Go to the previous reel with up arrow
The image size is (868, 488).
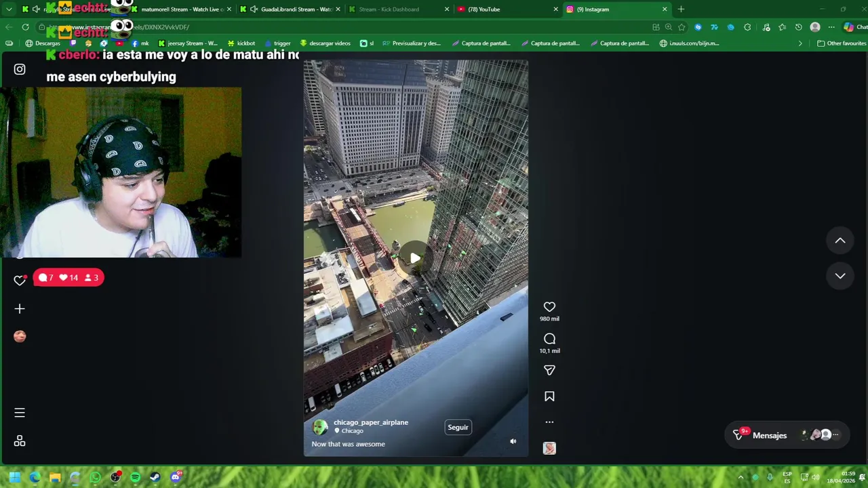pyautogui.click(x=840, y=241)
